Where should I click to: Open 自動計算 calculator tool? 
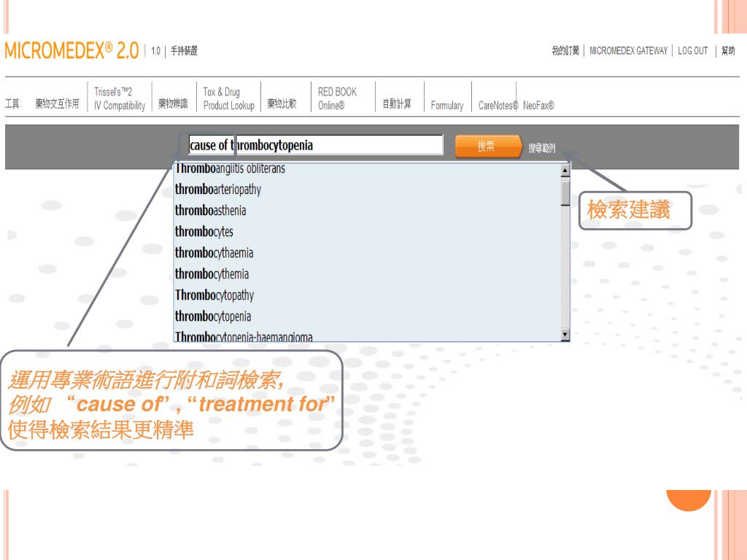pyautogui.click(x=397, y=104)
